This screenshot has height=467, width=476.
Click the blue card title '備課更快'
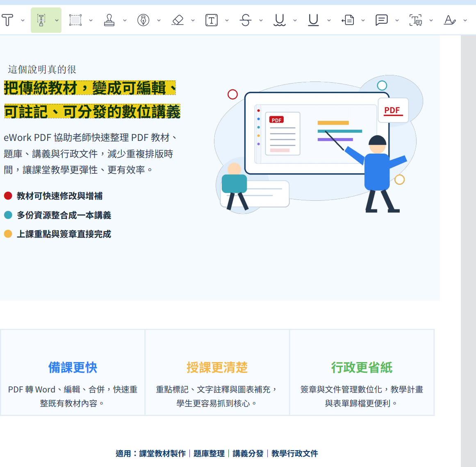(73, 367)
